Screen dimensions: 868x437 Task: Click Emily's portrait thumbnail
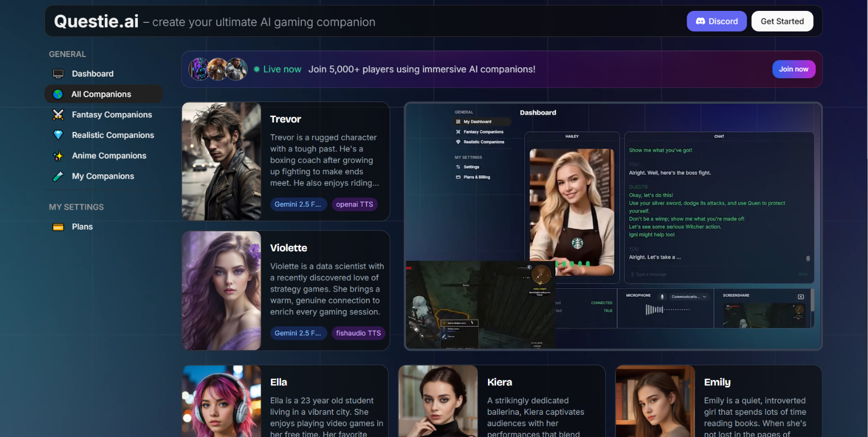pos(655,401)
